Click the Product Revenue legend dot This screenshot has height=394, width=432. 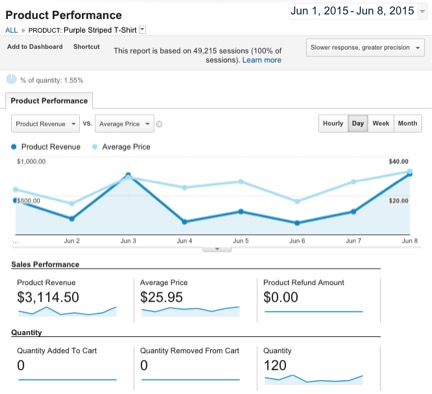pos(13,147)
